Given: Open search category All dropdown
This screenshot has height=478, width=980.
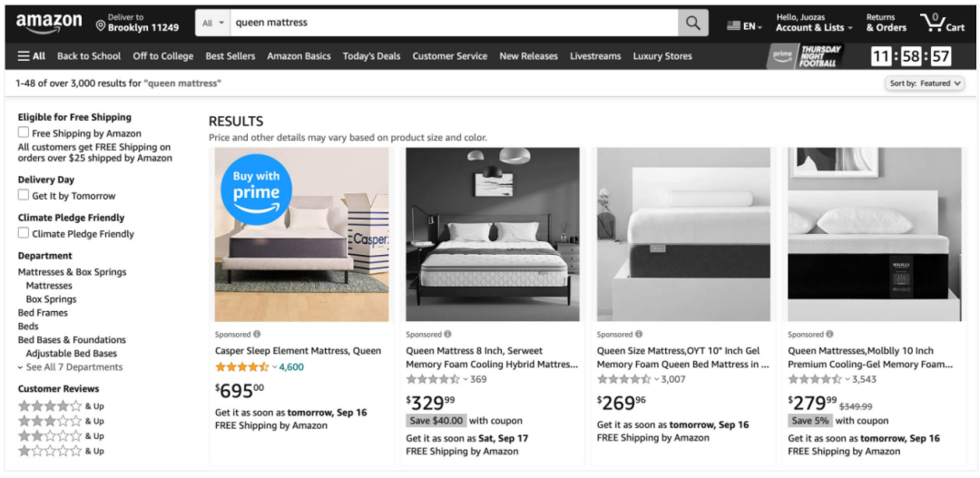Looking at the screenshot, I should click(214, 23).
